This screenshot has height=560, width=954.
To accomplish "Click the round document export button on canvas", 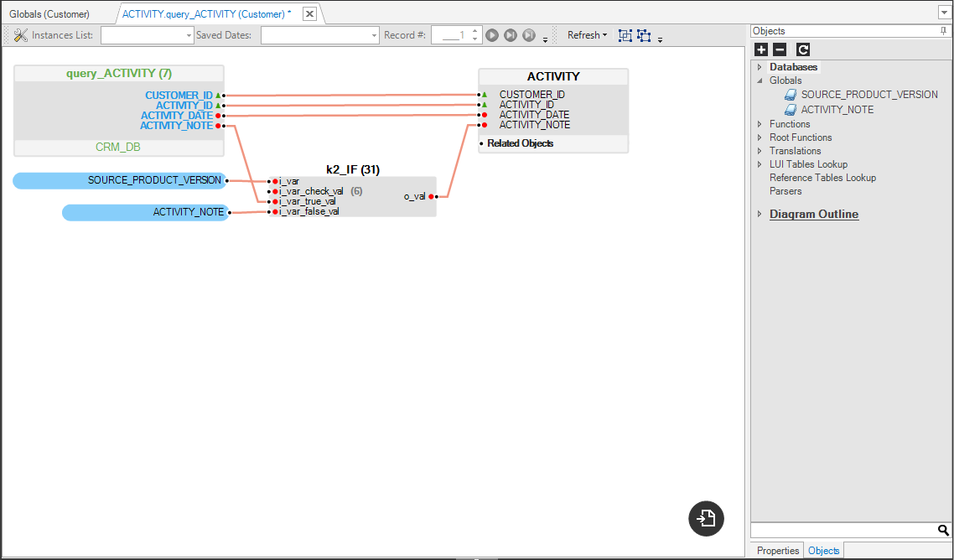I will pyautogui.click(x=706, y=518).
